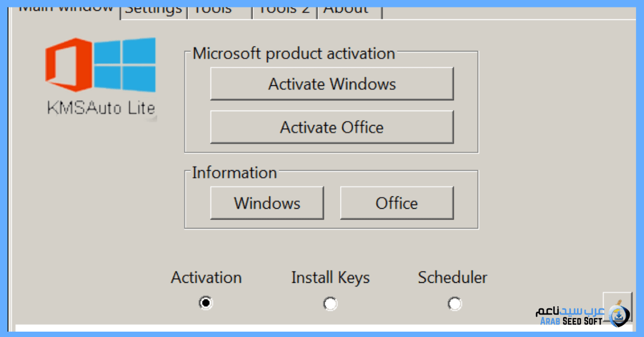Click the white status area at the bottom

tap(322, 327)
